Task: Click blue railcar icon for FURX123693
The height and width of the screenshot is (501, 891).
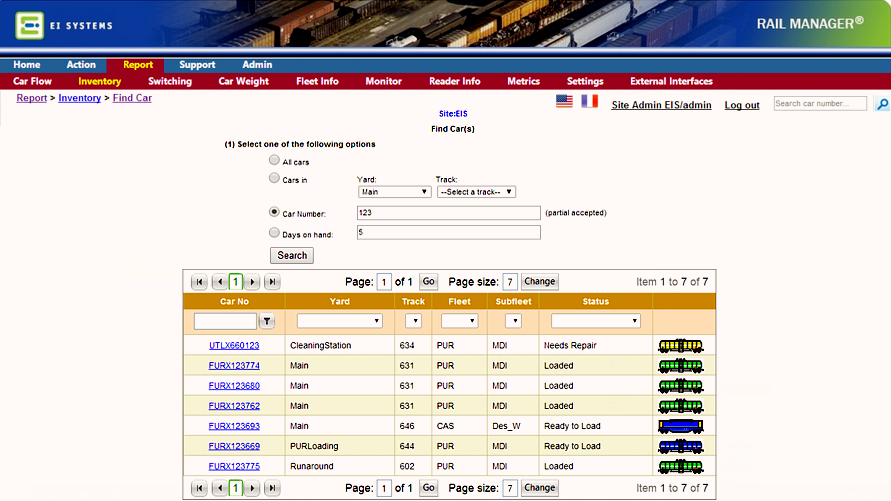Action: point(680,426)
